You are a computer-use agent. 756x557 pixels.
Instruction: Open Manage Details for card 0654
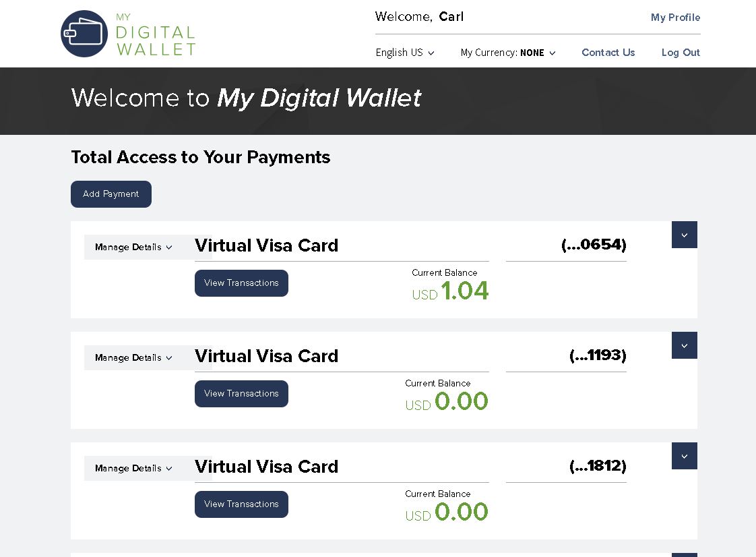pyautogui.click(x=133, y=247)
